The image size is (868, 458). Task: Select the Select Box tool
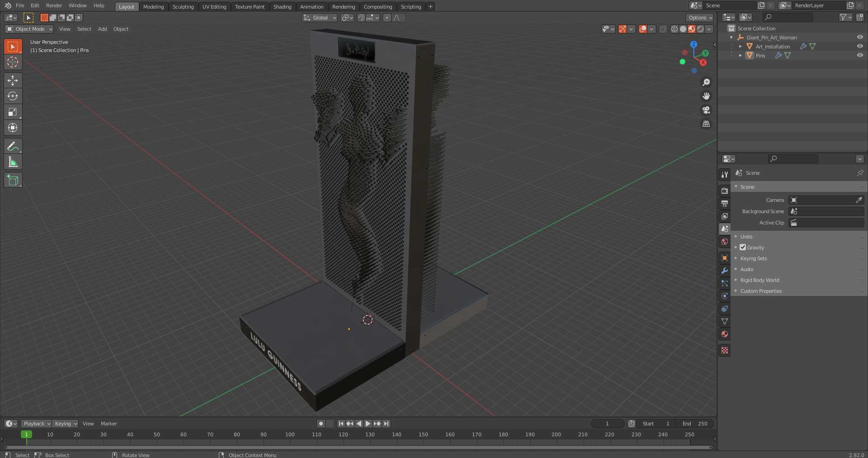[x=13, y=46]
